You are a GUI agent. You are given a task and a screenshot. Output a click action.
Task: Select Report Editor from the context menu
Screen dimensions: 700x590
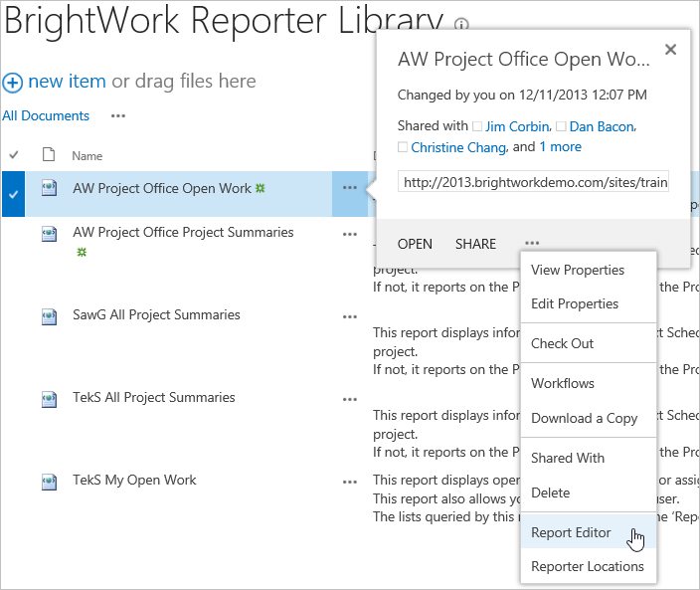coord(571,532)
